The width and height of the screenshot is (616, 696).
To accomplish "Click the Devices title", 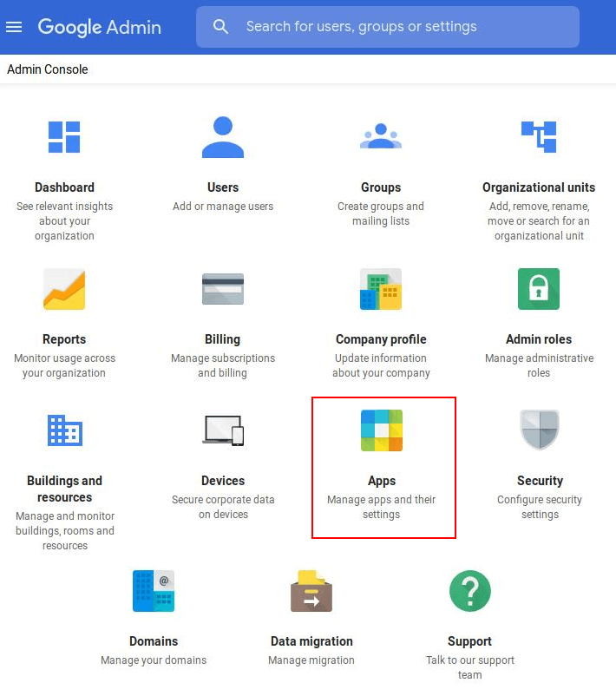I will point(223,481).
